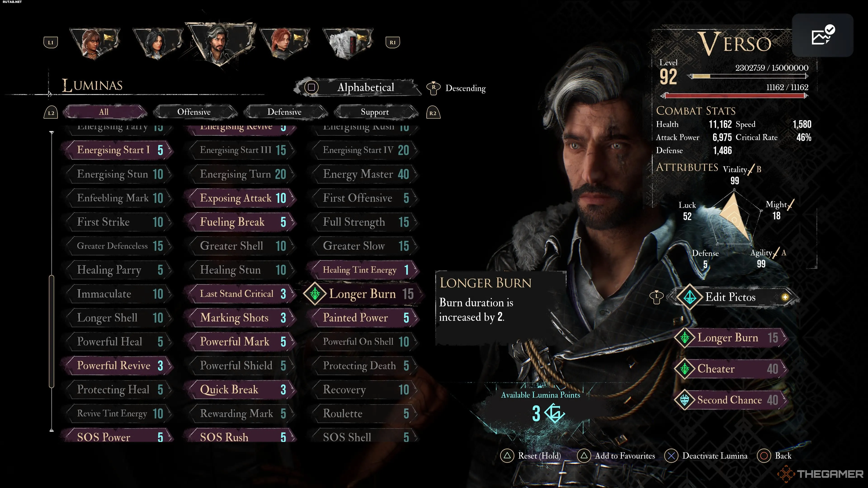Click the Second Chance picto icon
This screenshot has height=488, width=868.
[x=685, y=400]
